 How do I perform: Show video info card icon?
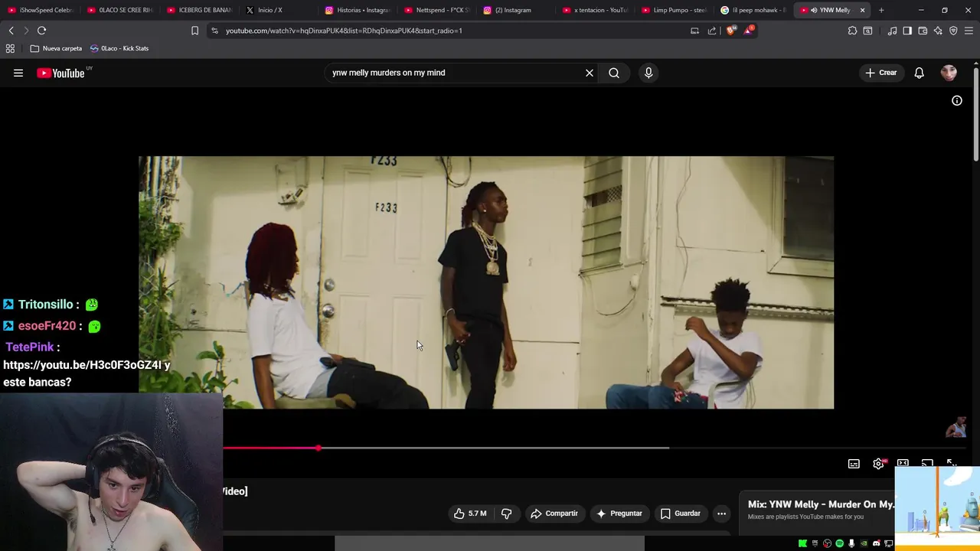pos(957,100)
